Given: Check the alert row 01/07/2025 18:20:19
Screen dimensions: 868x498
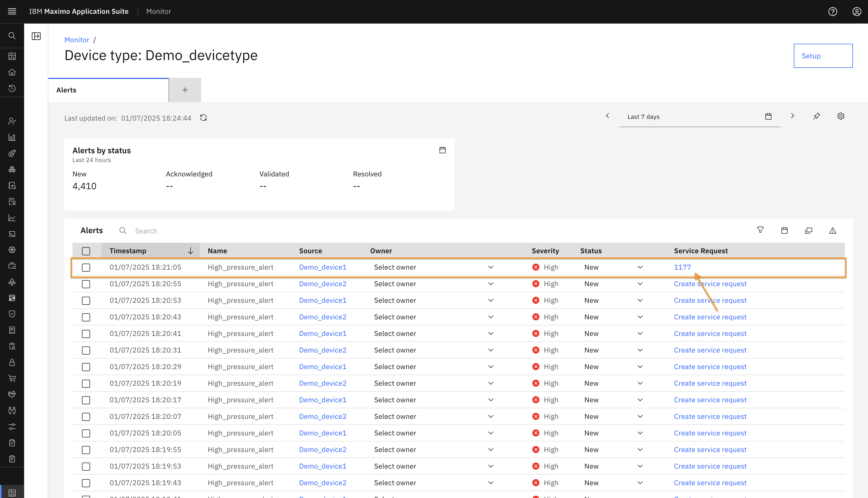Looking at the screenshot, I should (x=86, y=383).
